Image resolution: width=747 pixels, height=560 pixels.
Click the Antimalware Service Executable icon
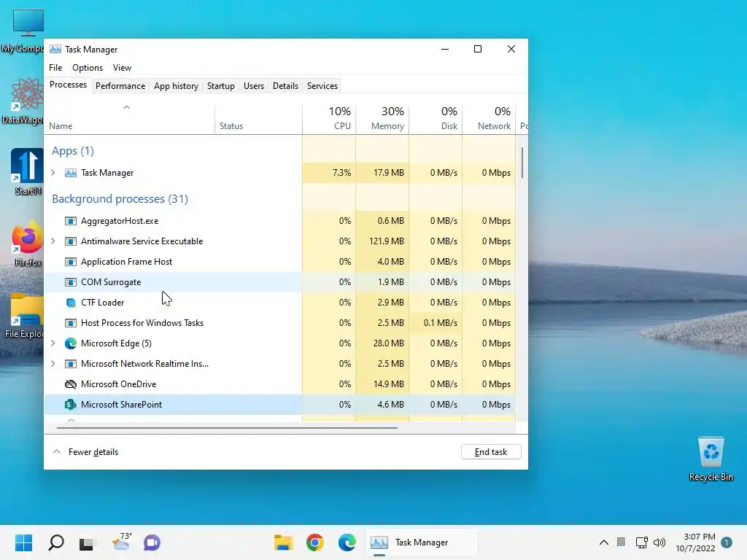coord(71,241)
